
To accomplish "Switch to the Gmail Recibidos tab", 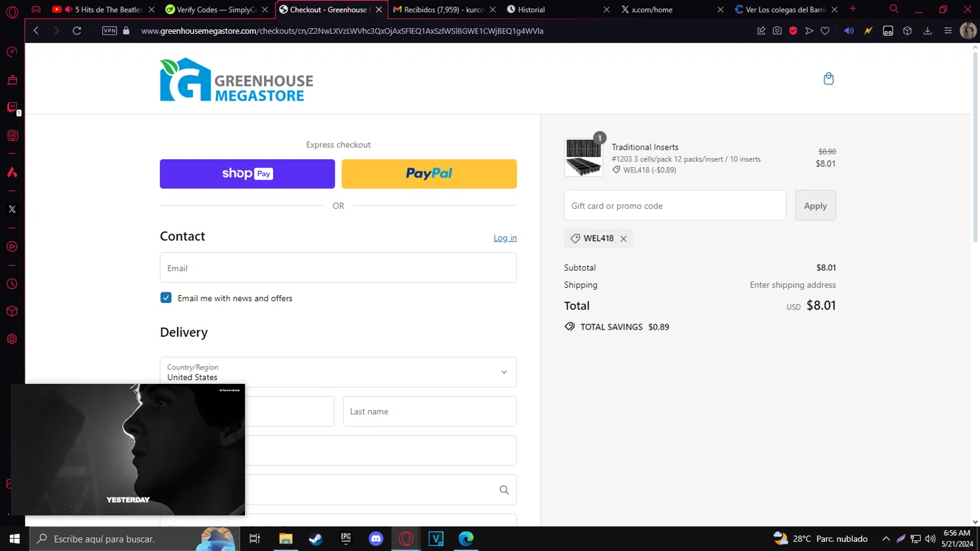I will (444, 9).
